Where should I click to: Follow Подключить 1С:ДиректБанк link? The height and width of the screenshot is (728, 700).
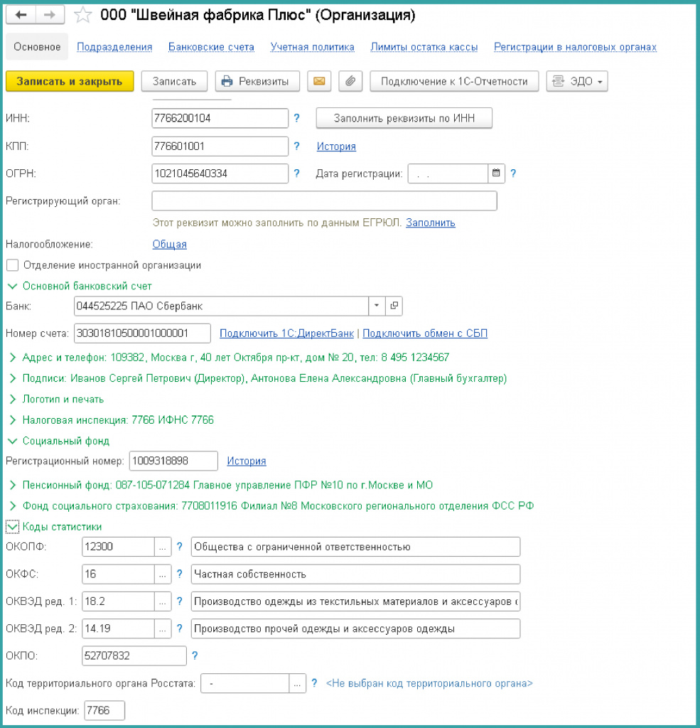pos(286,333)
